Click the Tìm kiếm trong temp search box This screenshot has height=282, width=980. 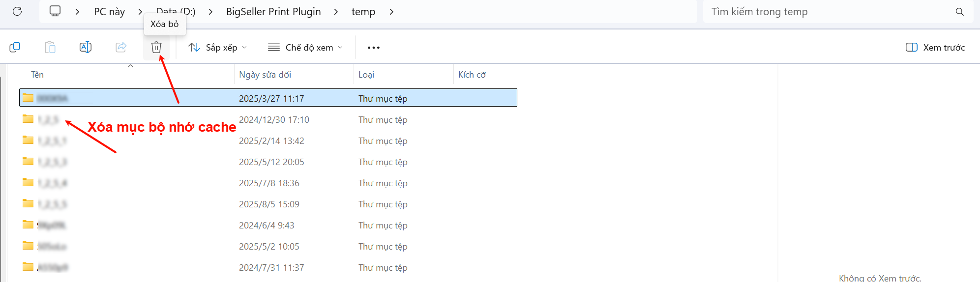tap(826, 12)
